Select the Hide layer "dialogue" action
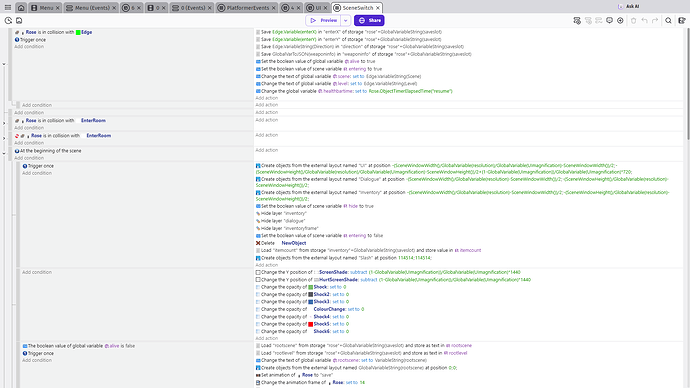The image size is (690, 388). tap(280, 221)
